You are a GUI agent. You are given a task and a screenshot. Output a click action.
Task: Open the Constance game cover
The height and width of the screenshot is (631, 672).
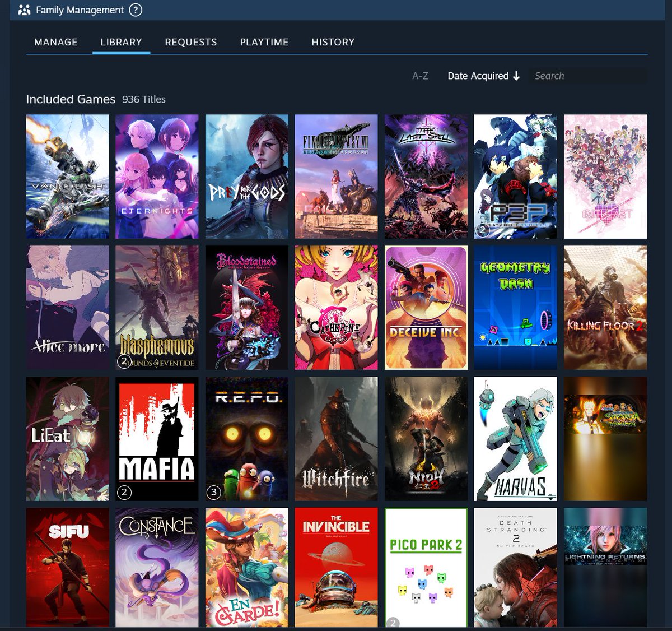coord(157,568)
